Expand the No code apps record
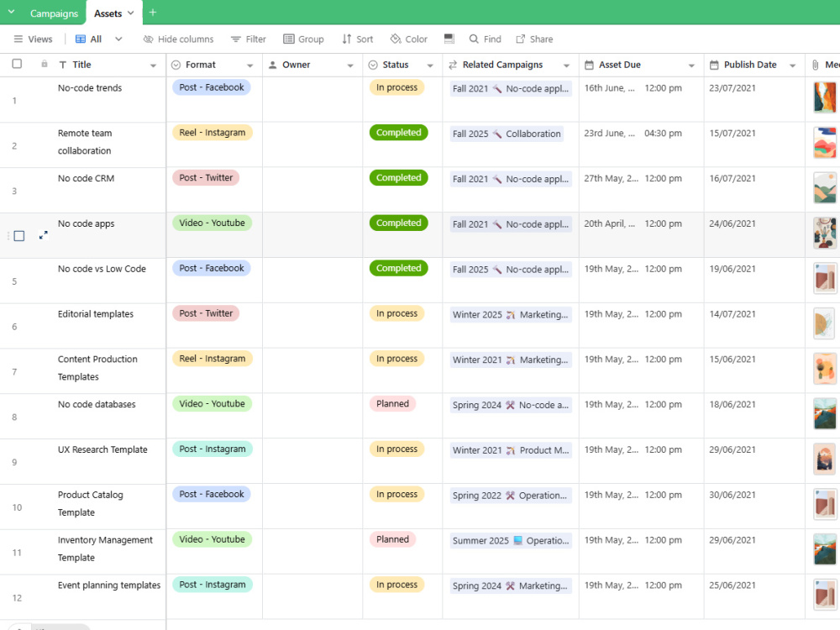Viewport: 840px width, 630px height. 44,235
